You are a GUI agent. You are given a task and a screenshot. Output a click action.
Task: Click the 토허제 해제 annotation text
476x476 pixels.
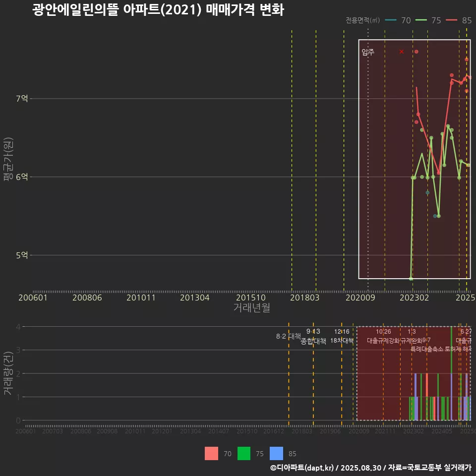[458, 349]
